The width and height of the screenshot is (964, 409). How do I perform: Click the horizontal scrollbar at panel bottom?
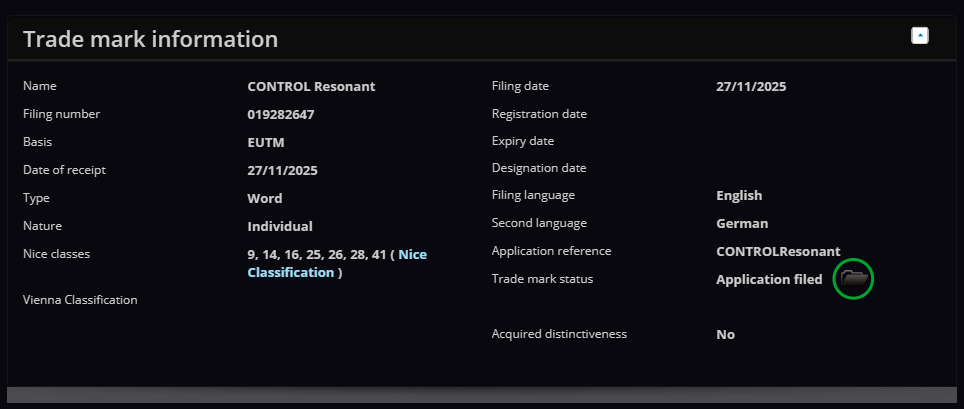482,395
